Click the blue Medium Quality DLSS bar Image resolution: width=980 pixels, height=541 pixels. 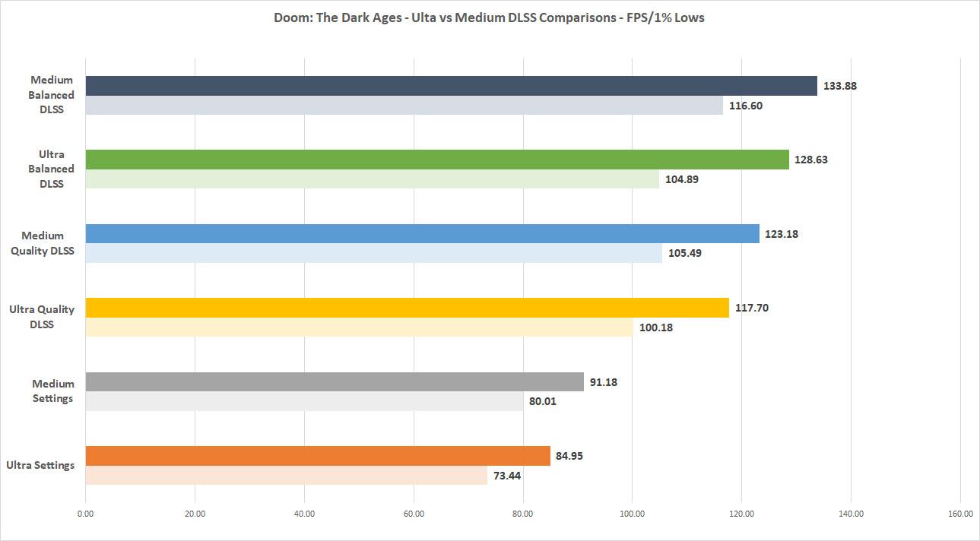point(422,234)
